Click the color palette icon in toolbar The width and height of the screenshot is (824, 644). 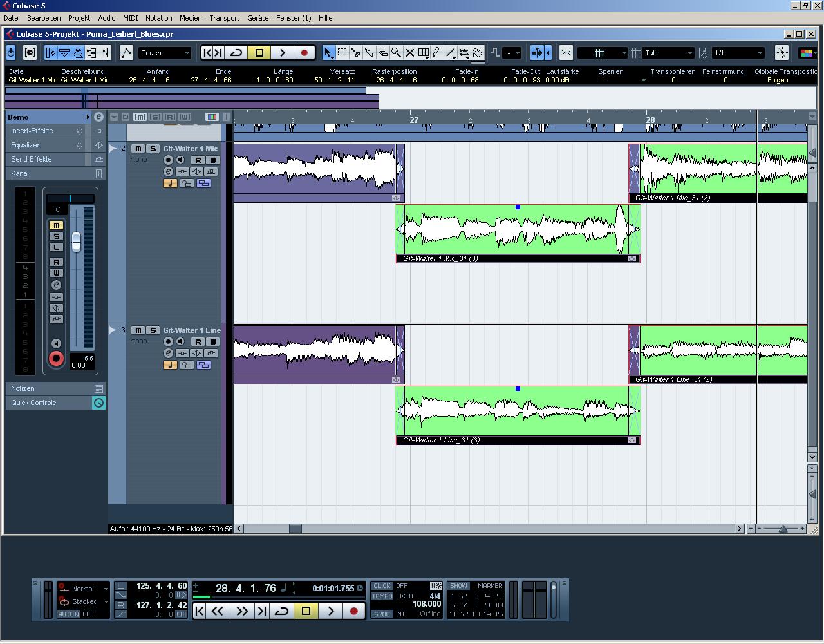[x=808, y=53]
